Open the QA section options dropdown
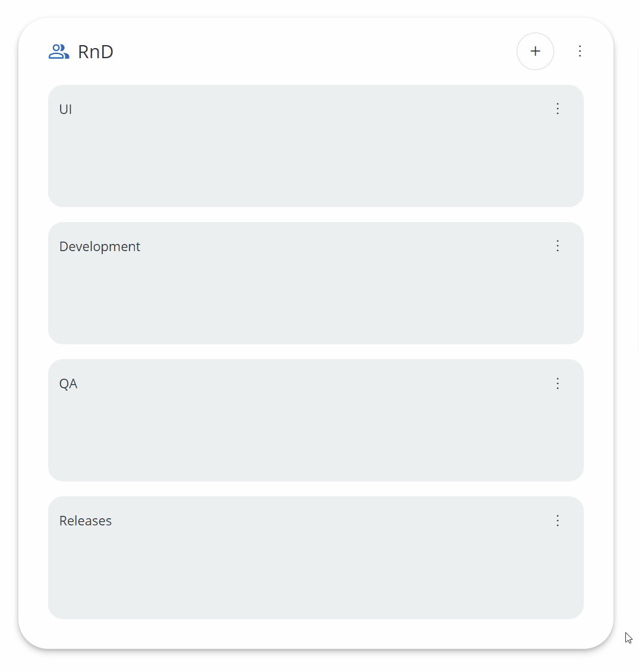Screen dimensions: 639x672 [558, 383]
